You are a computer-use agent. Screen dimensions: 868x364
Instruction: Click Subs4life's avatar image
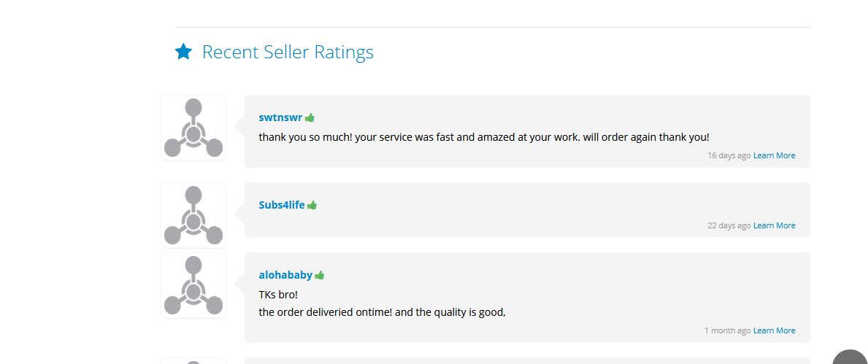[x=193, y=215]
